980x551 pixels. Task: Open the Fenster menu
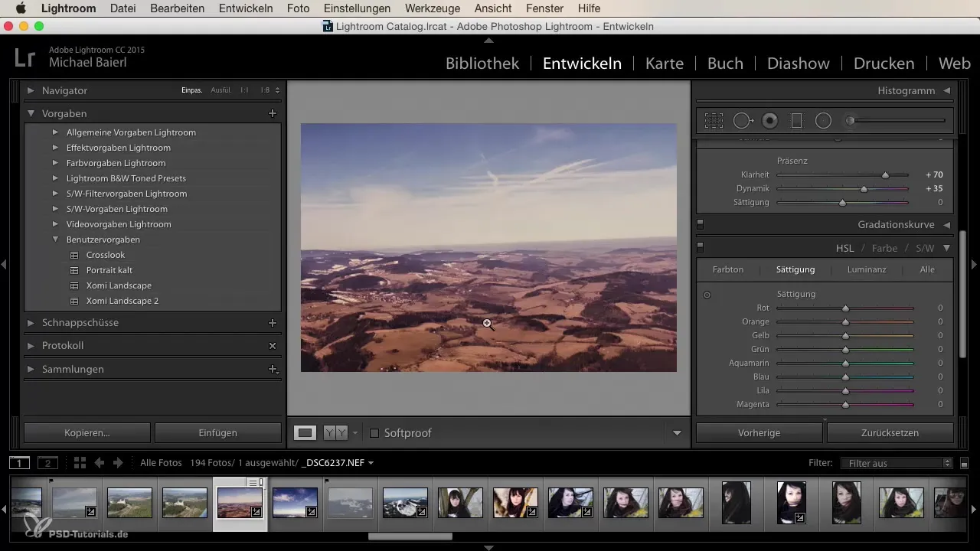pyautogui.click(x=545, y=8)
